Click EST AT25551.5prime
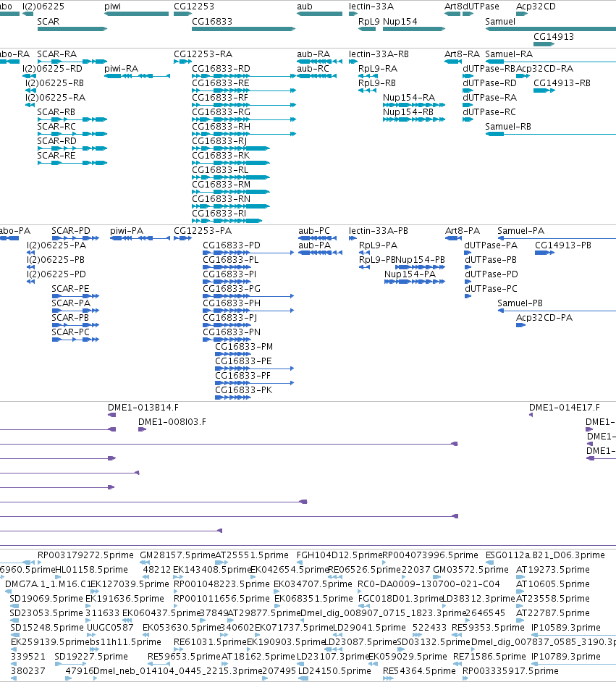The image size is (616, 682). coord(221,563)
